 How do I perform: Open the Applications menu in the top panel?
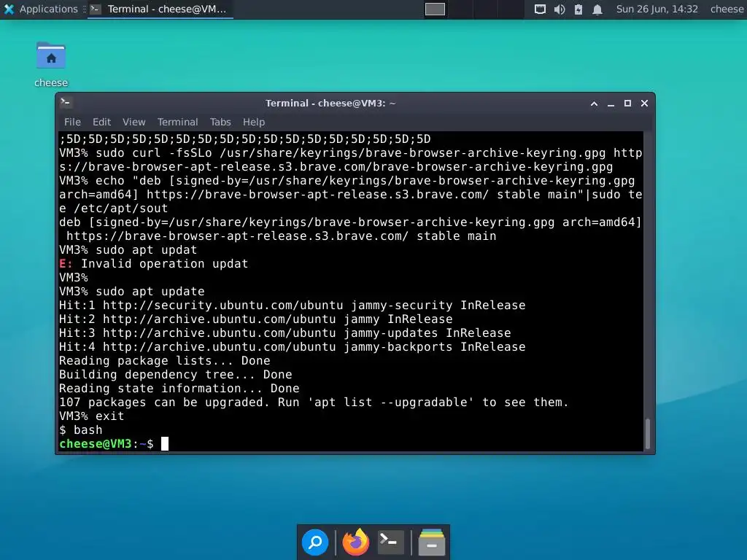[x=41, y=9]
